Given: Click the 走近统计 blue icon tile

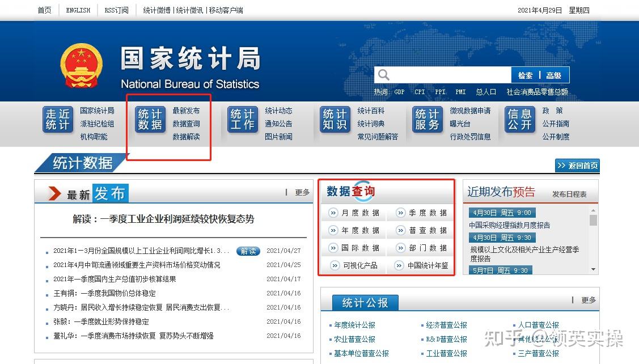Looking at the screenshot, I should pos(58,120).
